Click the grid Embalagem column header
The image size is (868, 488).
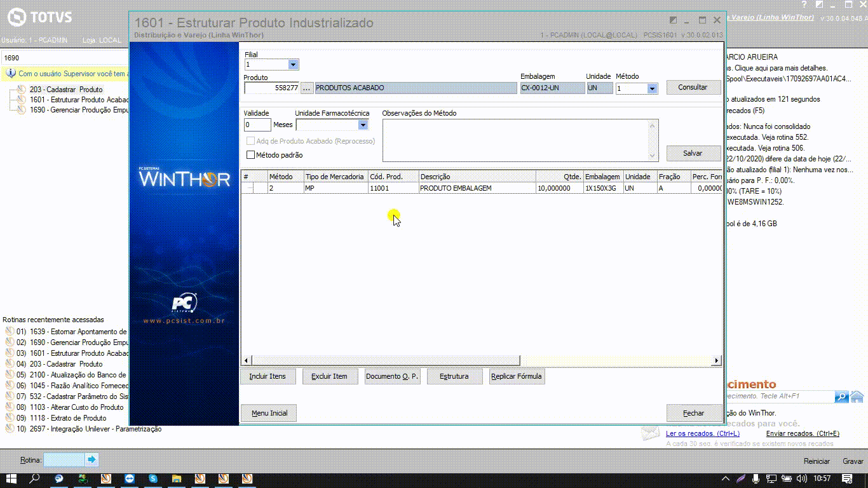(x=603, y=177)
